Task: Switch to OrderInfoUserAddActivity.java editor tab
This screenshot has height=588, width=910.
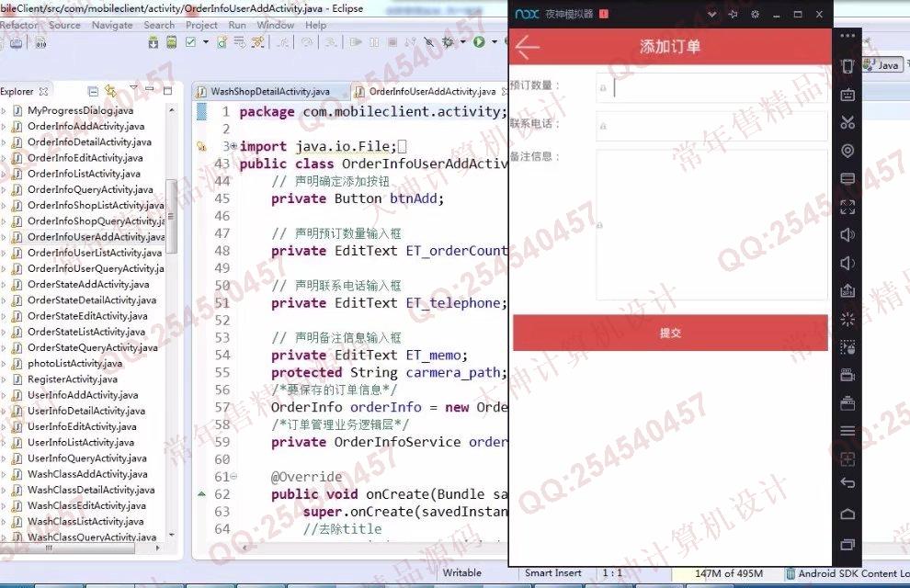Action: coord(432,92)
